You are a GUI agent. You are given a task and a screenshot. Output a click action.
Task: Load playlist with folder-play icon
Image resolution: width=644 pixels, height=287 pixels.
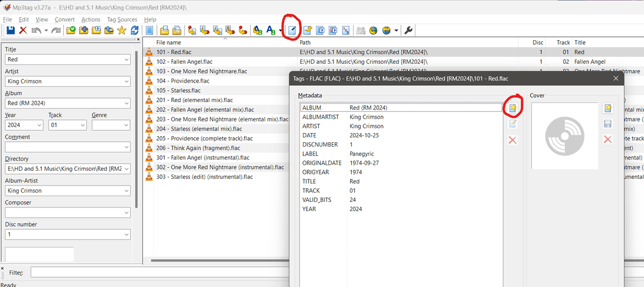click(x=97, y=30)
